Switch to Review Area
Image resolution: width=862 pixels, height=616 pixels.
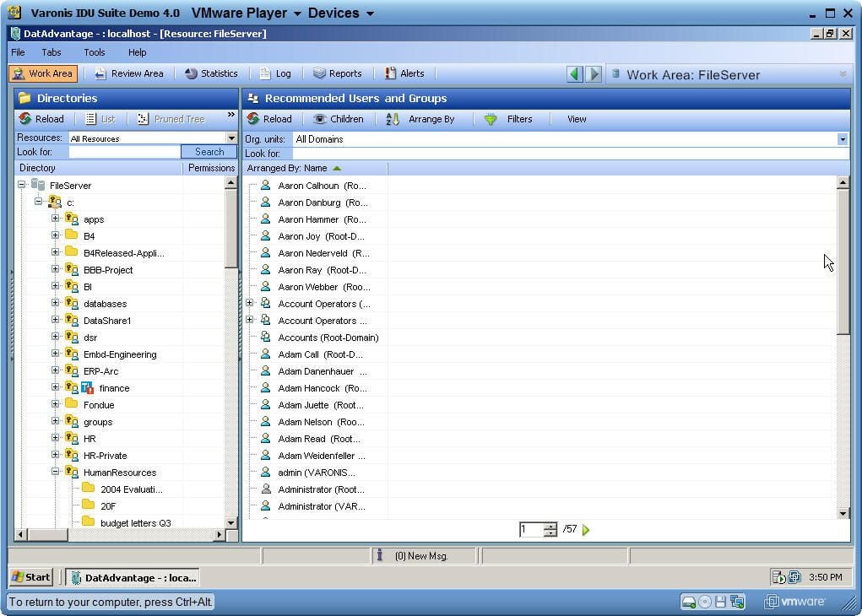pos(128,73)
